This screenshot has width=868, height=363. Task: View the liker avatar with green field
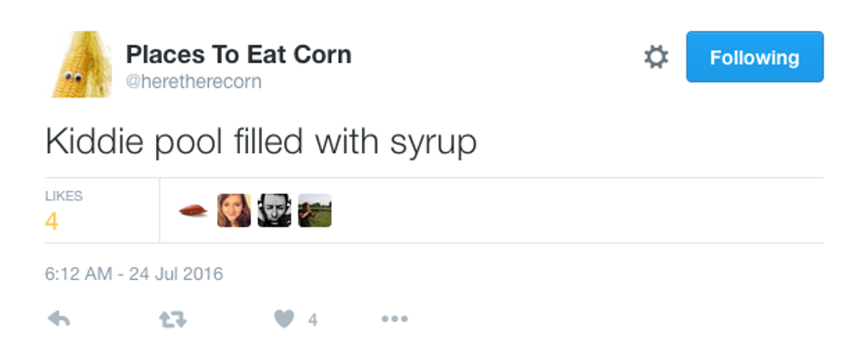point(314,211)
